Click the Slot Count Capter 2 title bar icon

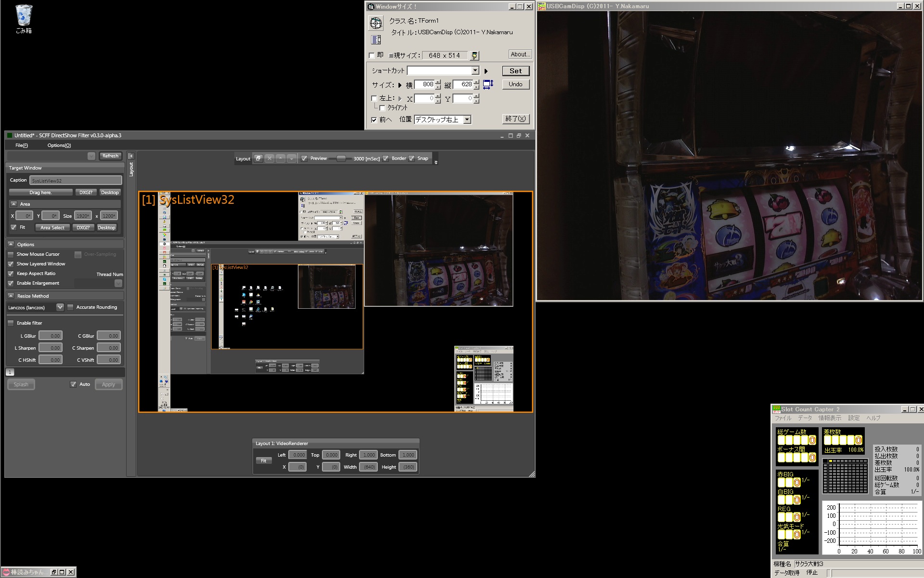click(776, 409)
